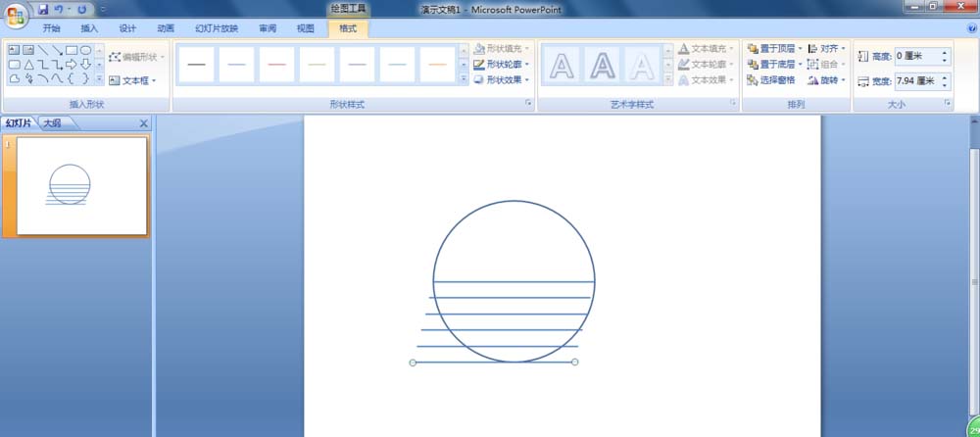Switch to the 动画 tab

(166, 28)
